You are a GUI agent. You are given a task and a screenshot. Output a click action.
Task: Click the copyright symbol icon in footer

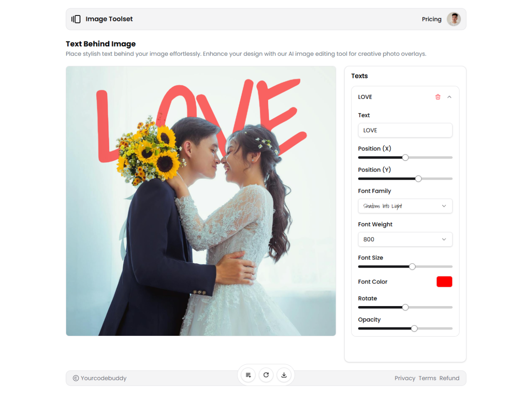[76, 378]
